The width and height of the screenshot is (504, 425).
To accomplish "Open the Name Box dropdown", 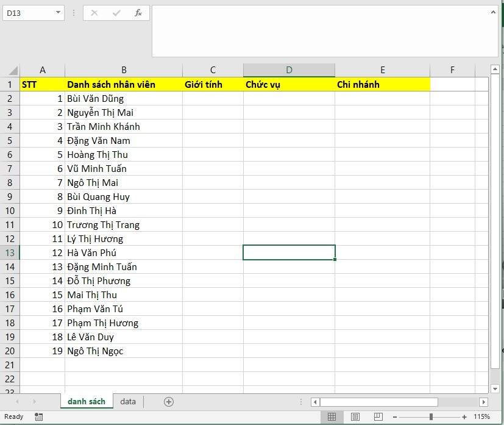I will (58, 12).
